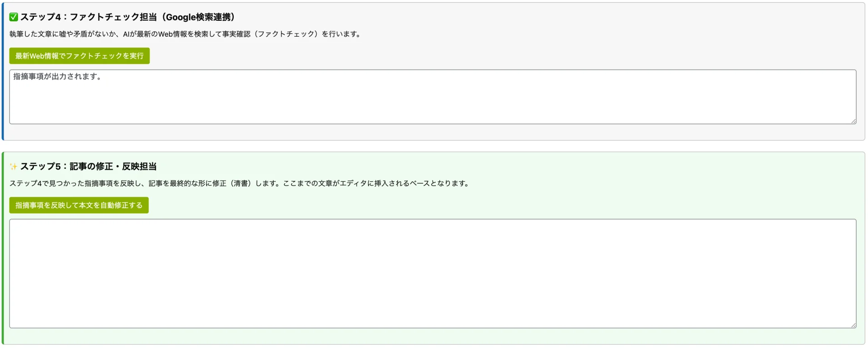Click 指摘事項を反映して本文を自動修正する button
Viewport: 868px width, 348px height.
pos(79,205)
